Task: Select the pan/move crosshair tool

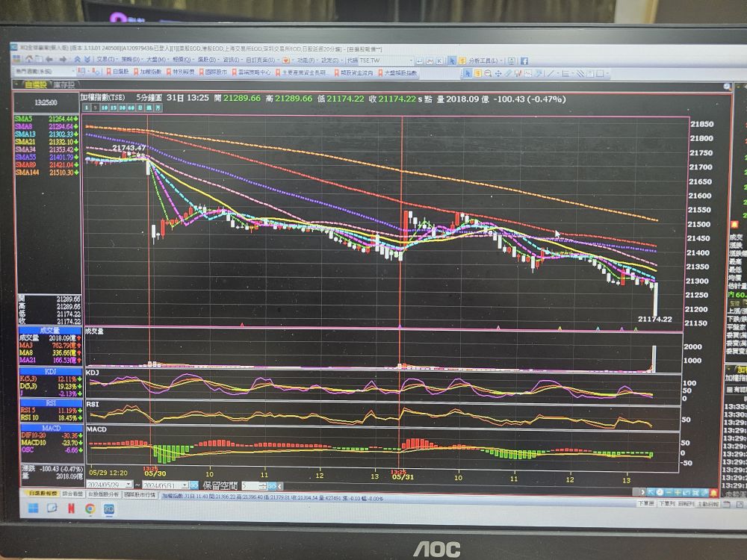Action: (498, 74)
